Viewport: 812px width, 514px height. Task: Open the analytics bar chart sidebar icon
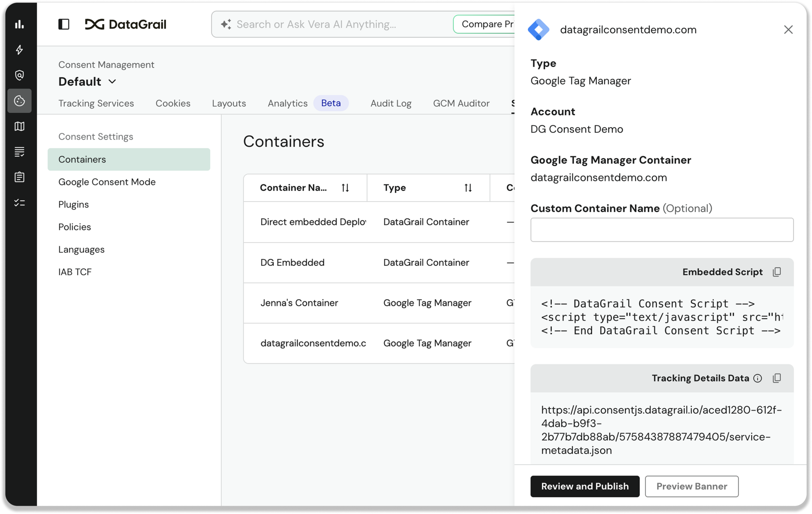[19, 24]
